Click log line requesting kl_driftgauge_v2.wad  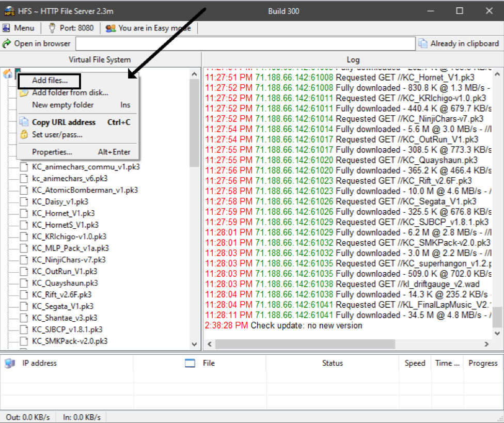(342, 284)
